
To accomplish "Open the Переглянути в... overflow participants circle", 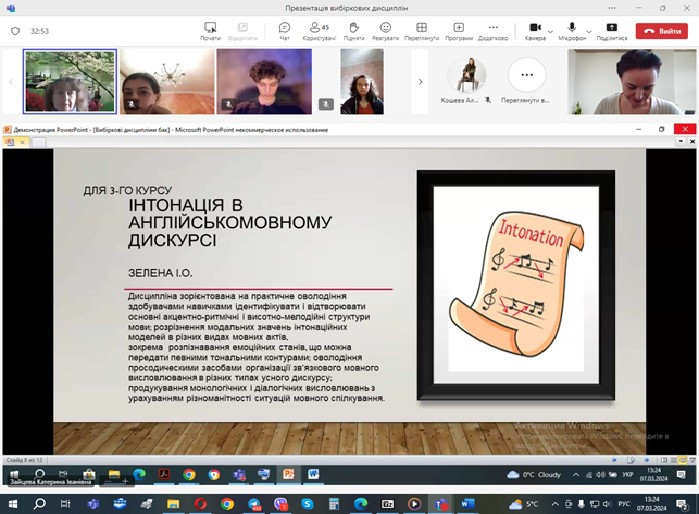I will (526, 75).
